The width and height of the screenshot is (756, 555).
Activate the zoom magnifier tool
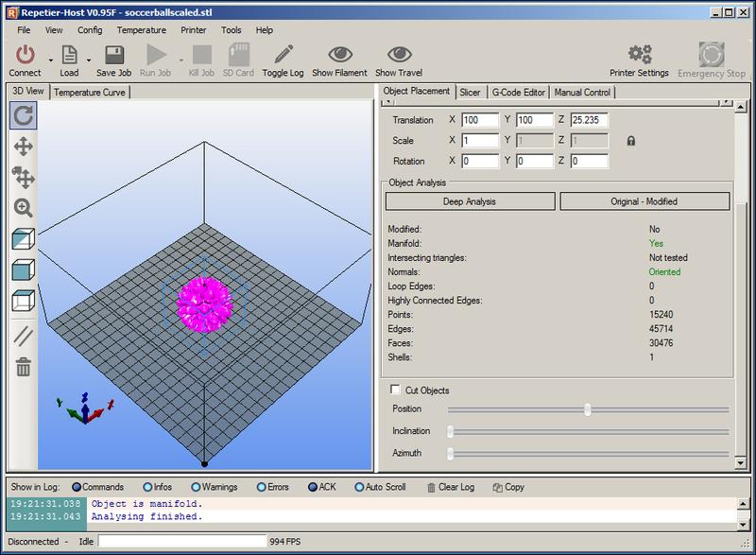(x=24, y=209)
